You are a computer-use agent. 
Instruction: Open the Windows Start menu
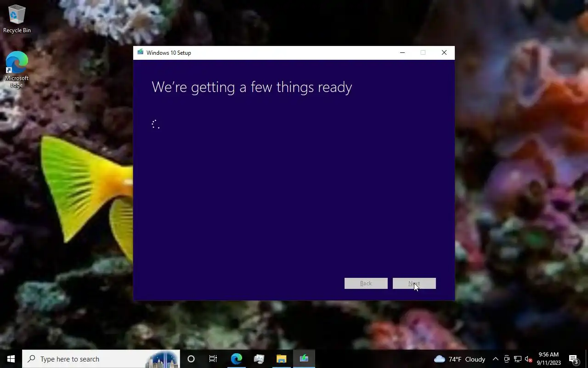(x=11, y=359)
